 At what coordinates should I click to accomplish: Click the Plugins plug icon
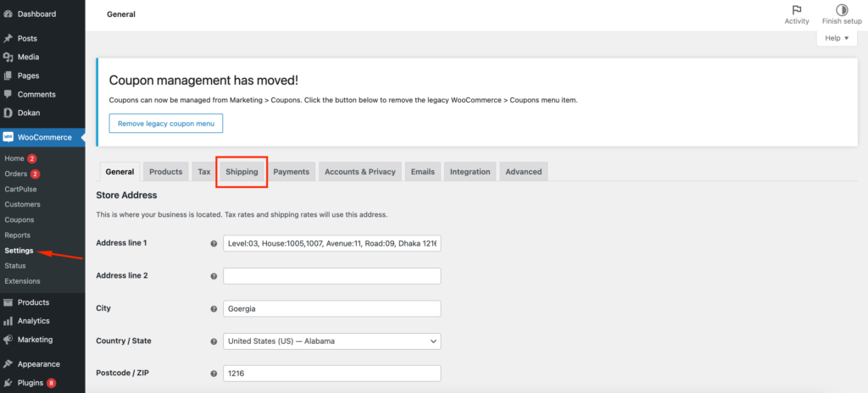8,383
